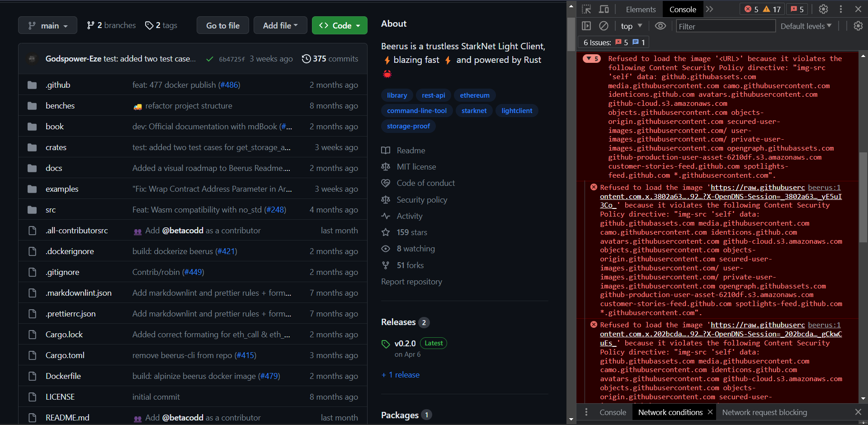This screenshot has height=425, width=868.
Task: Open the + 1 release link
Action: point(400,375)
